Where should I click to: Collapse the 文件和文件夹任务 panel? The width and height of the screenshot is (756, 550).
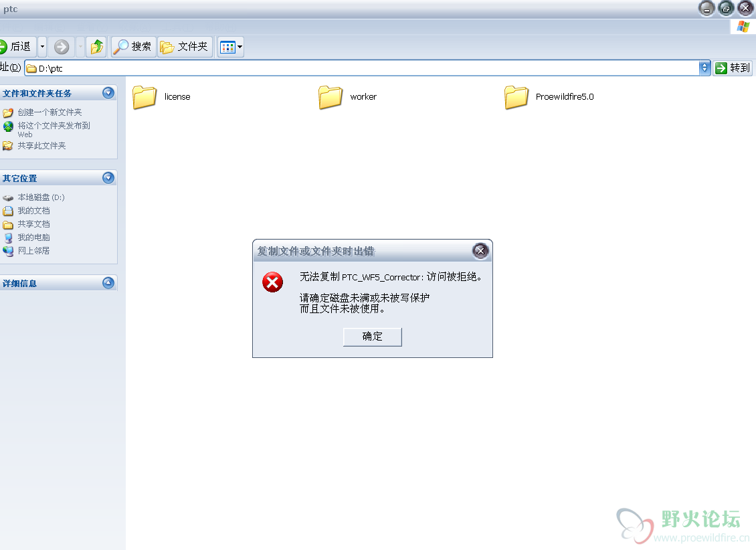108,93
